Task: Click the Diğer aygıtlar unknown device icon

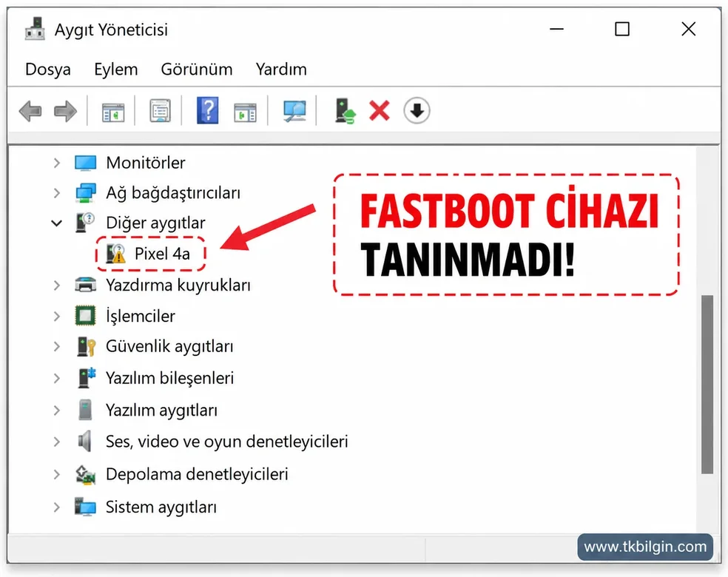Action: (x=85, y=223)
